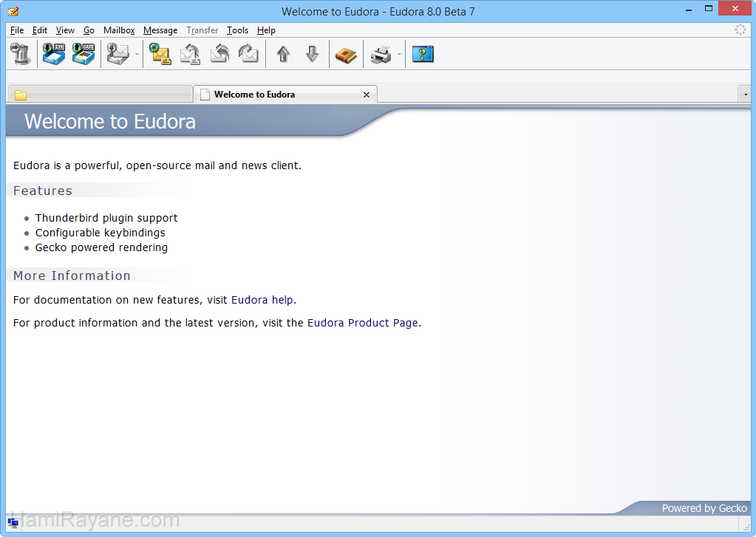Click 'Thunderbird plugin support' list item
This screenshot has height=537, width=756.
click(x=106, y=218)
